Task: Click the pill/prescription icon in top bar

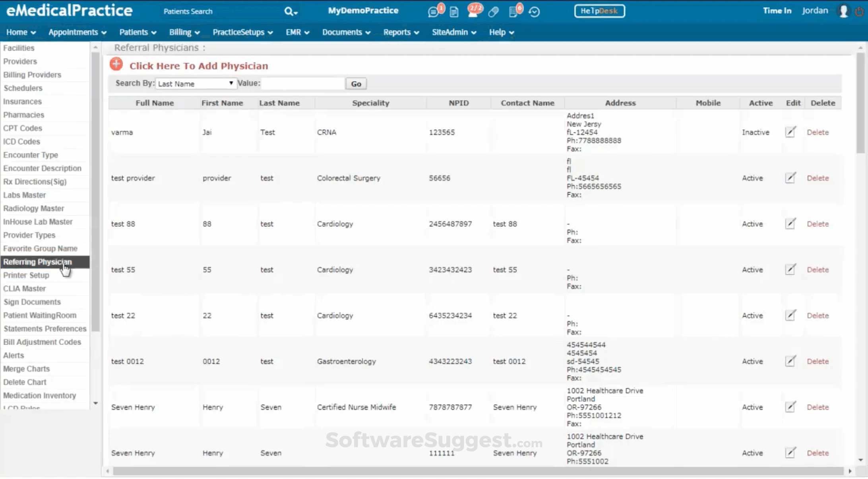Action: [x=493, y=12]
